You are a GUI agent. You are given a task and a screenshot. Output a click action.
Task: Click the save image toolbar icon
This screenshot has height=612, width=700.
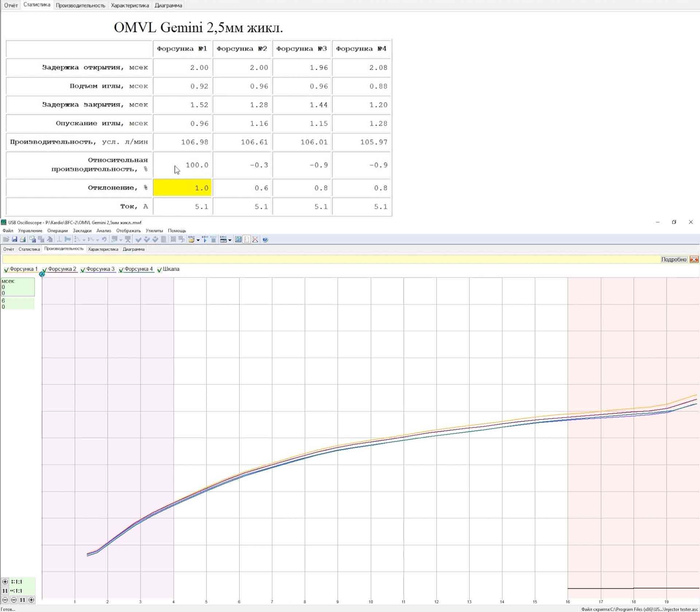[32, 239]
